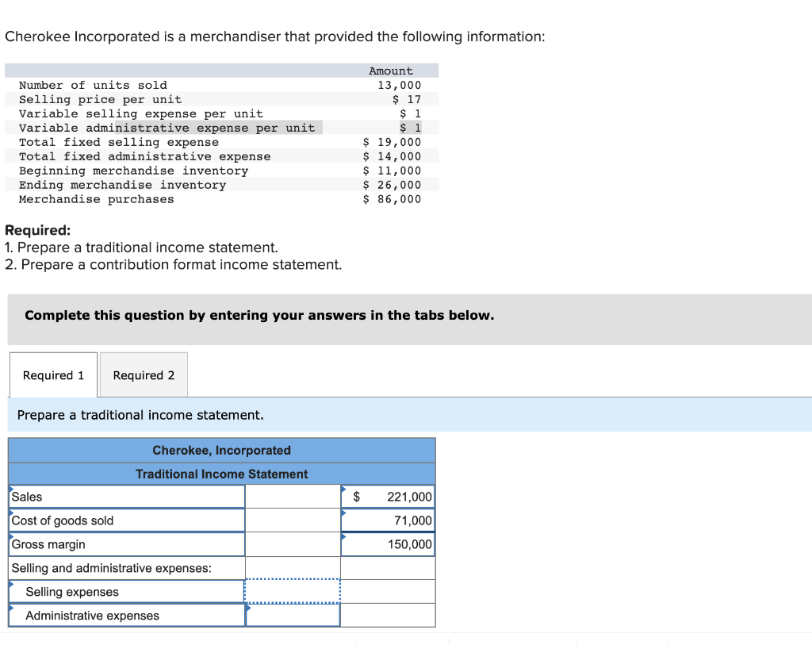The width and height of the screenshot is (812, 645).
Task: Click the '$ 26,000' amount
Action: [392, 184]
